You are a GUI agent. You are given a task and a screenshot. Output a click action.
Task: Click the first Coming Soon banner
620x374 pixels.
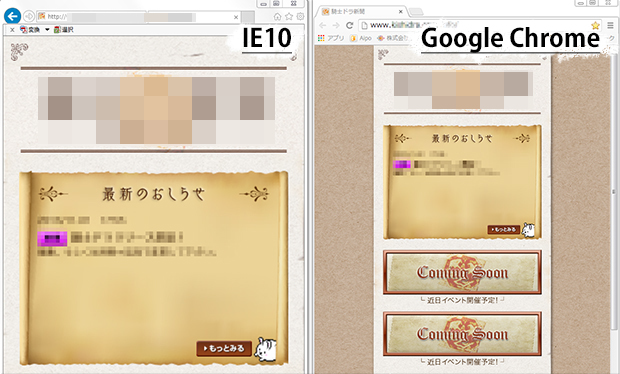(462, 272)
